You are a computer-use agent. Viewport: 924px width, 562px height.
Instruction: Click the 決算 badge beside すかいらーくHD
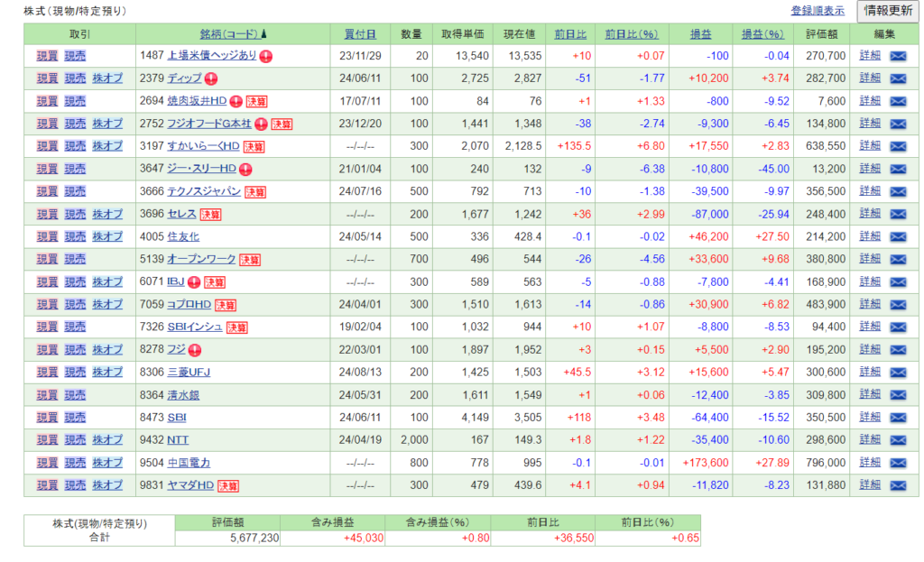point(254,146)
